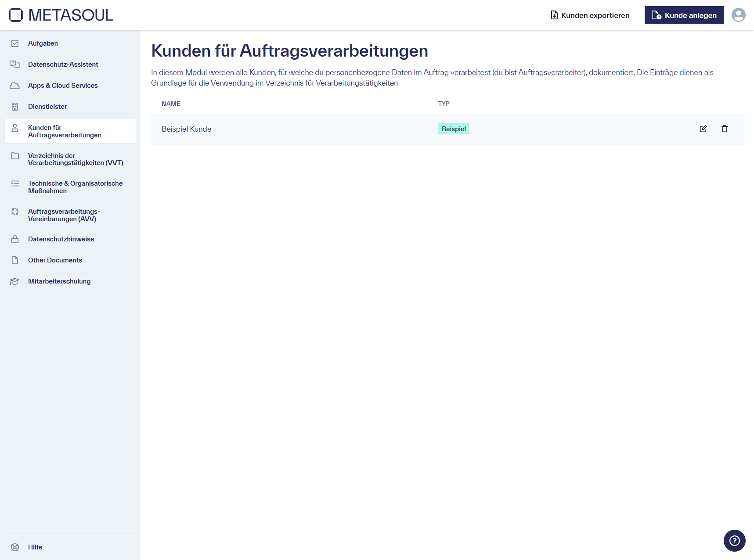Viewport: 754px width, 560px height.
Task: Click the Datenschutz-Assistent sidebar icon
Action: click(x=14, y=64)
